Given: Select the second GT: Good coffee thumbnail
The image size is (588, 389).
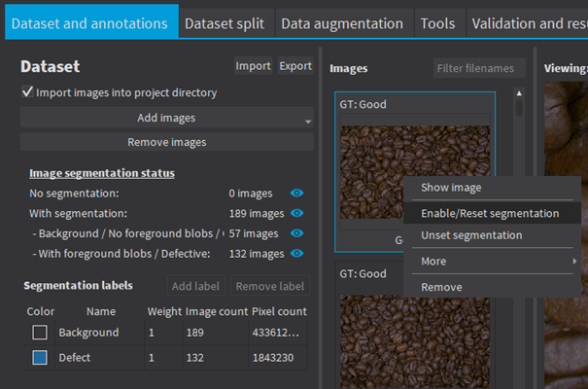Looking at the screenshot, I should click(415, 341).
